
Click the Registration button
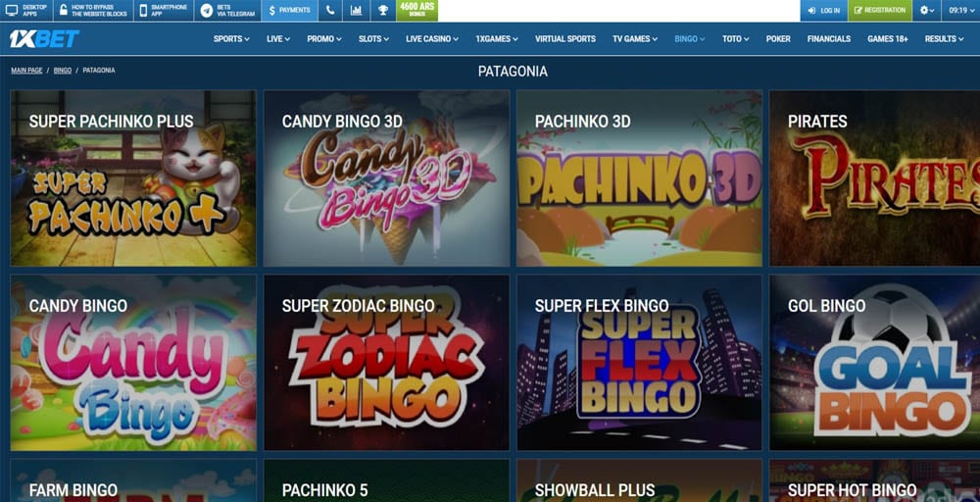tap(880, 11)
